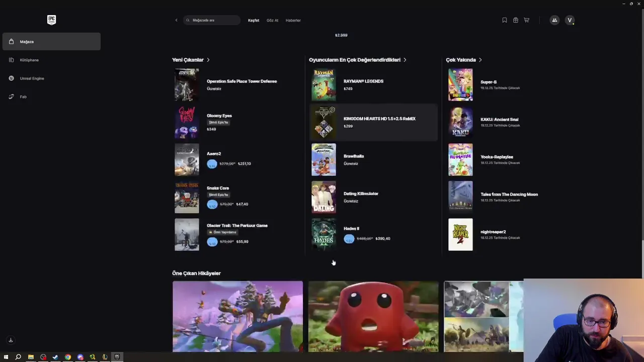Open Unreal Engine sidebar item

click(x=51, y=78)
